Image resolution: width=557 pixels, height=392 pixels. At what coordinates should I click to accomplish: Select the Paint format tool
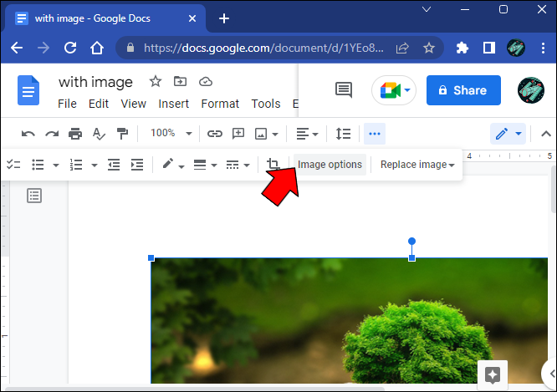tap(122, 134)
